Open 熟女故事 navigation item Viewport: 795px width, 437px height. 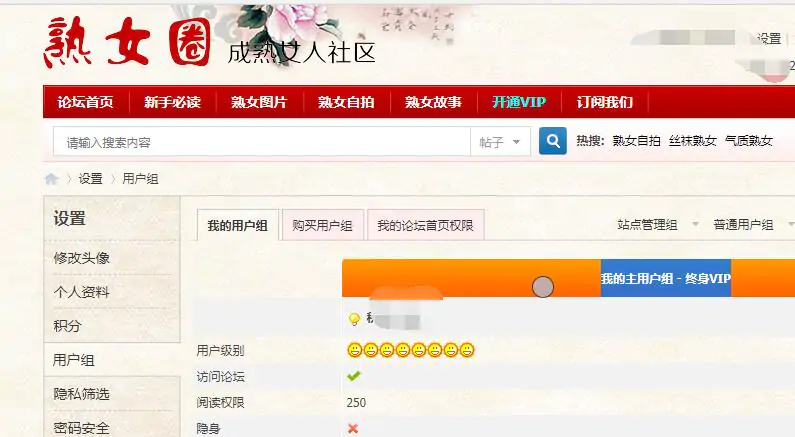tap(433, 102)
